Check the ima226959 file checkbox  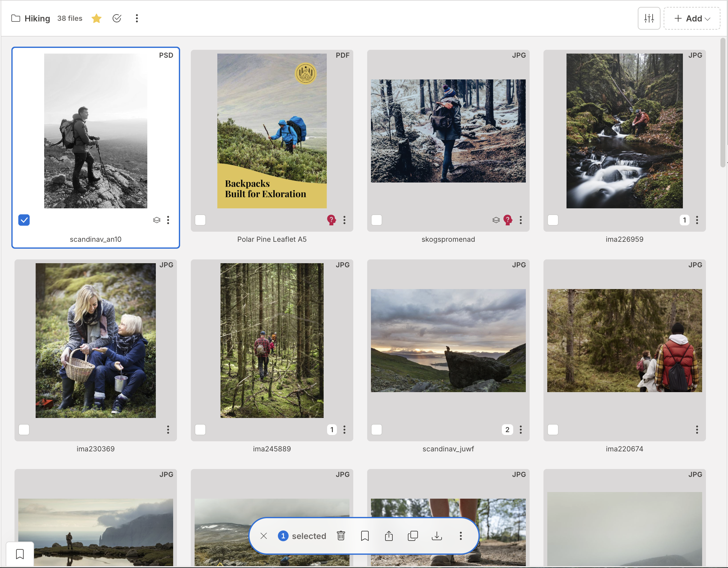(x=553, y=220)
